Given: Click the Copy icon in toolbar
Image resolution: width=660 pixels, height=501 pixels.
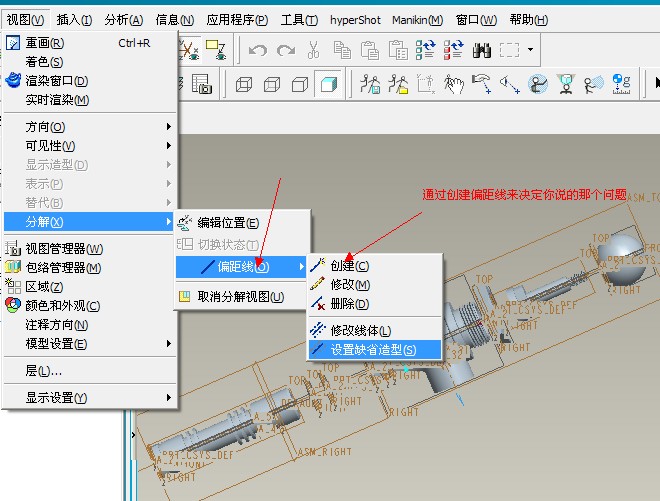Looking at the screenshot, I should [342, 50].
